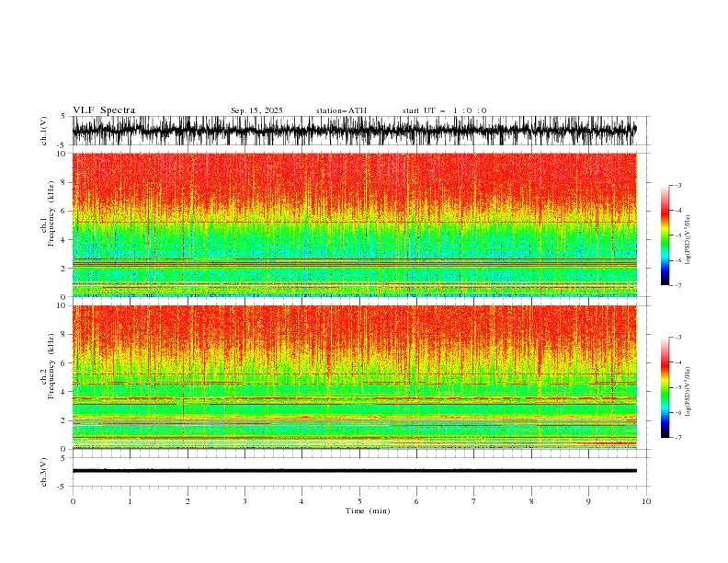Image resolution: width=728 pixels, height=563 pixels.
Task: Click the "-3" label on the lower colorbar
Action: [x=678, y=338]
